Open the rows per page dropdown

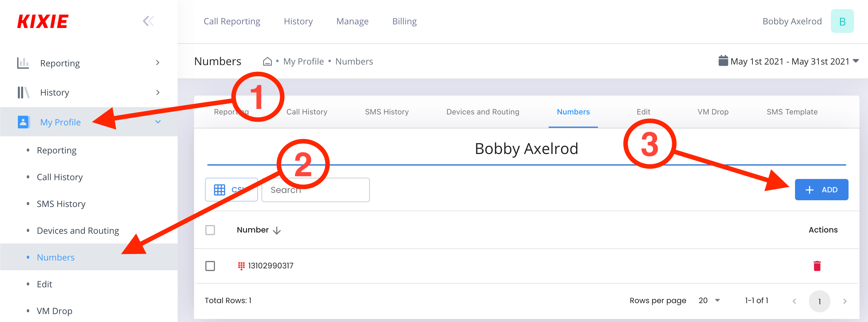click(x=709, y=300)
